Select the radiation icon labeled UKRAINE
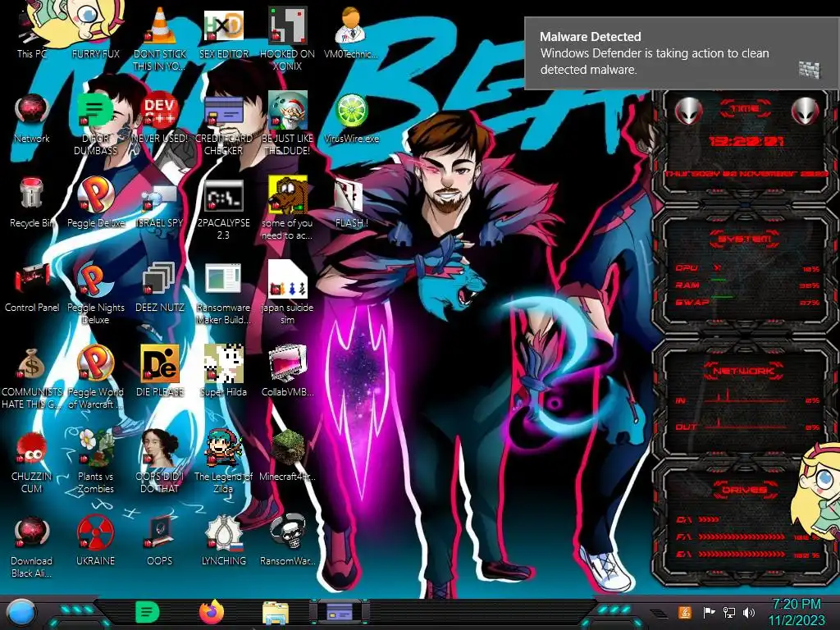 (x=95, y=541)
